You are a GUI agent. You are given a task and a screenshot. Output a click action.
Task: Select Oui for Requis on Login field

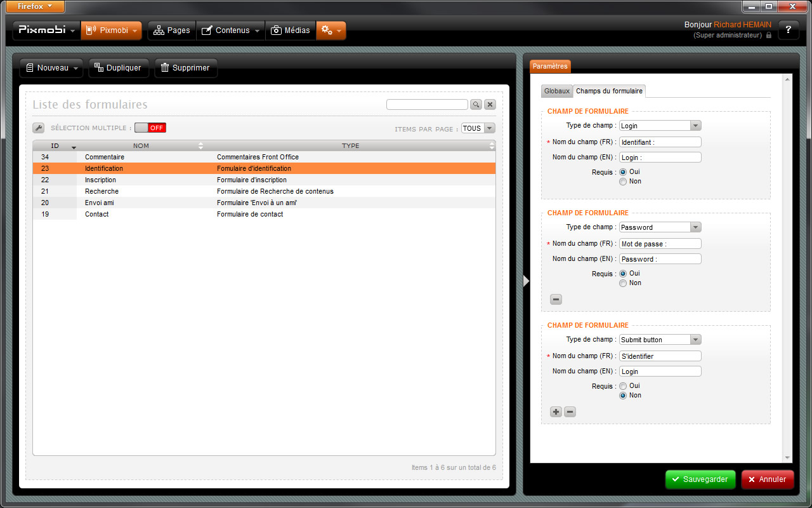(623, 171)
